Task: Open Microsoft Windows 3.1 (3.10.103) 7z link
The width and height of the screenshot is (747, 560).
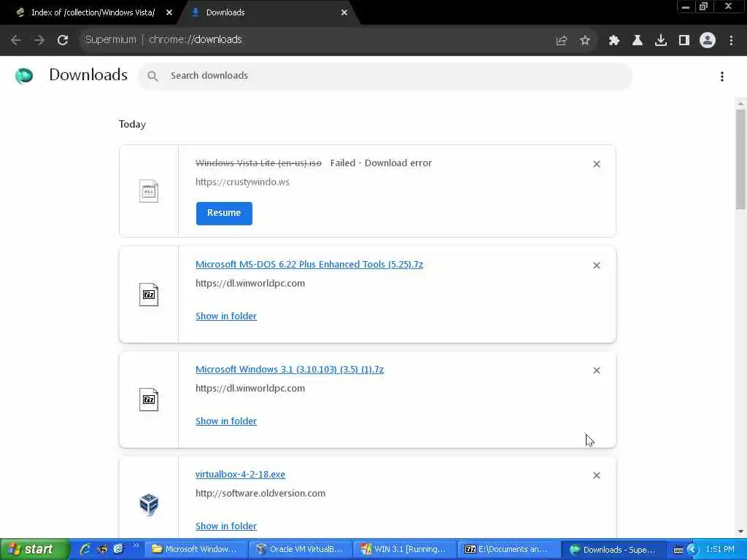Action: 289,370
